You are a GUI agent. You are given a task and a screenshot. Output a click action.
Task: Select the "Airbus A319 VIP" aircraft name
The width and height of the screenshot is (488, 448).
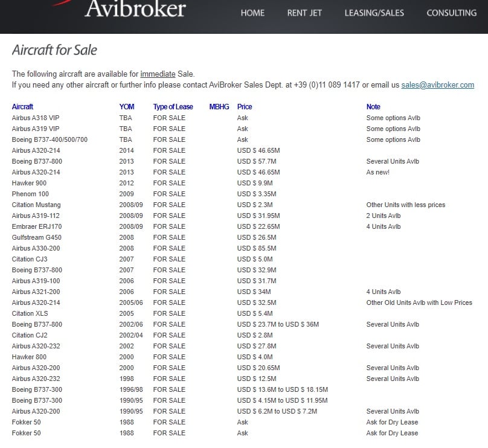click(x=36, y=129)
